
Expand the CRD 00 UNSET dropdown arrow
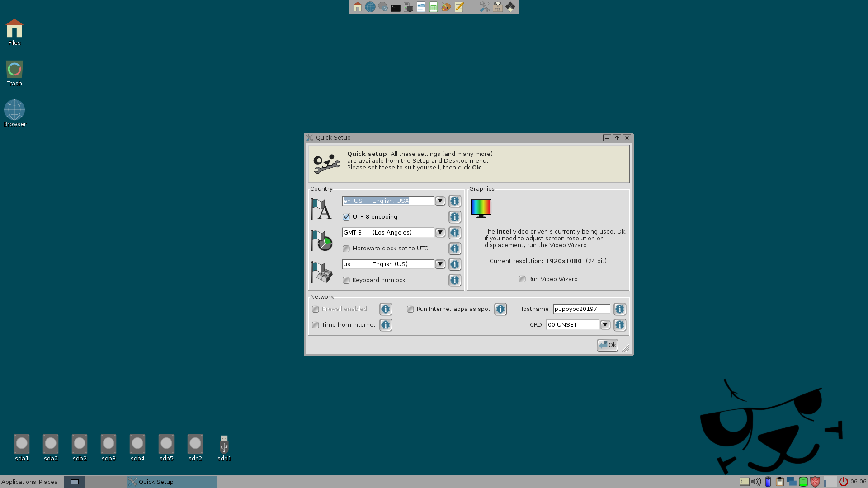click(x=605, y=325)
